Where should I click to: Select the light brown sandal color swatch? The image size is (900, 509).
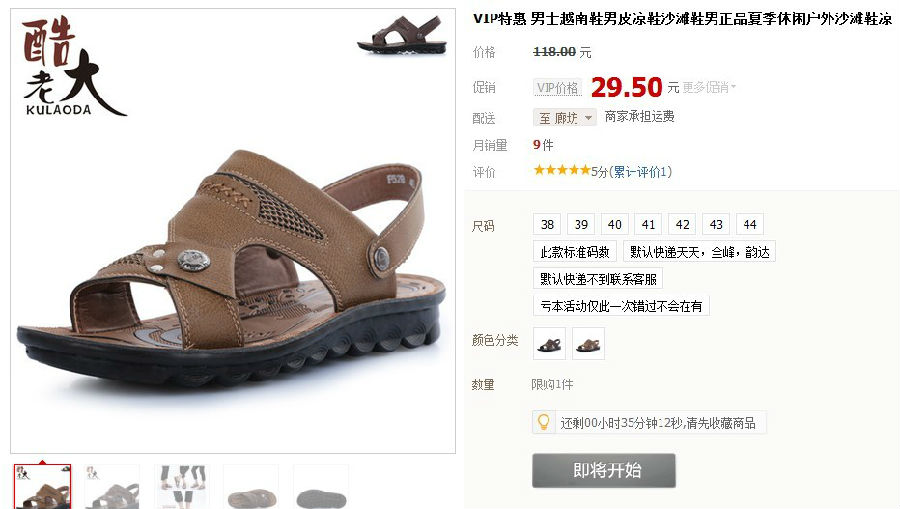point(588,344)
